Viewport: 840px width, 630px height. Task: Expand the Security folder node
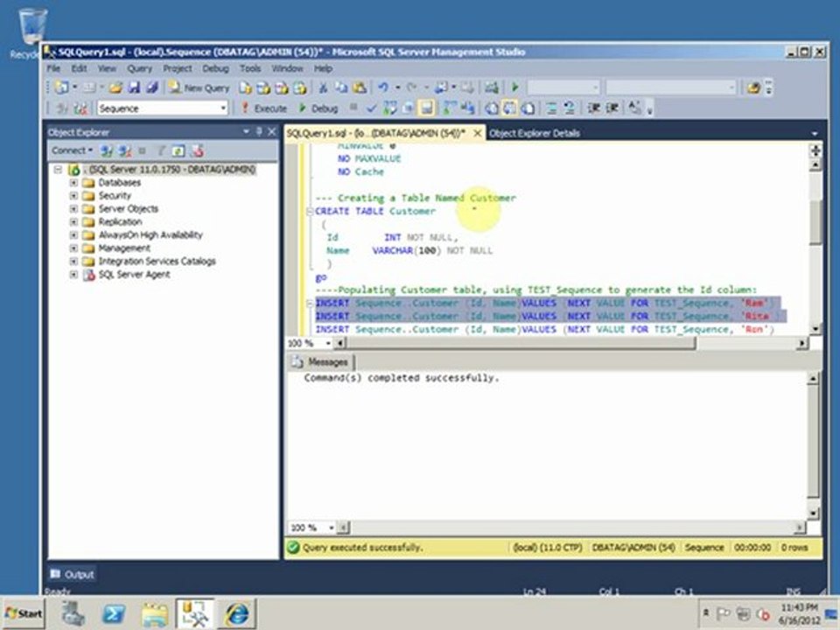pyautogui.click(x=73, y=195)
